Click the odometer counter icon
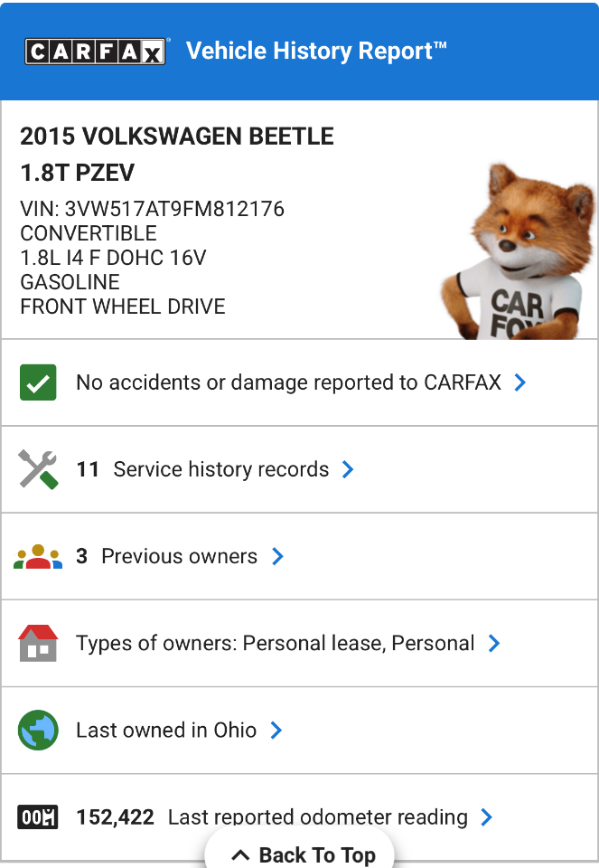 point(38,817)
